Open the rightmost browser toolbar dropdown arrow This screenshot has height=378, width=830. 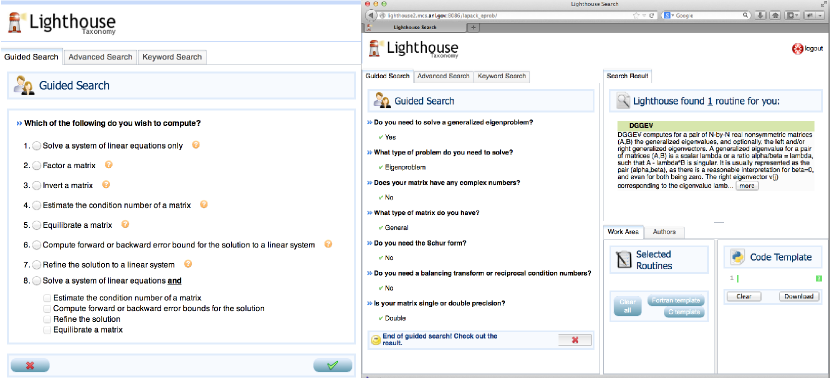[x=820, y=15]
